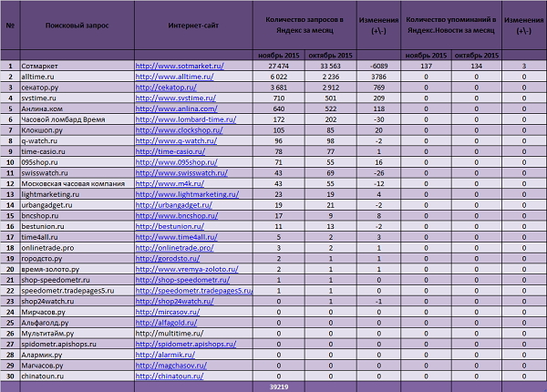
Task: Click the 2 912 requests cell
Action: [330, 88]
